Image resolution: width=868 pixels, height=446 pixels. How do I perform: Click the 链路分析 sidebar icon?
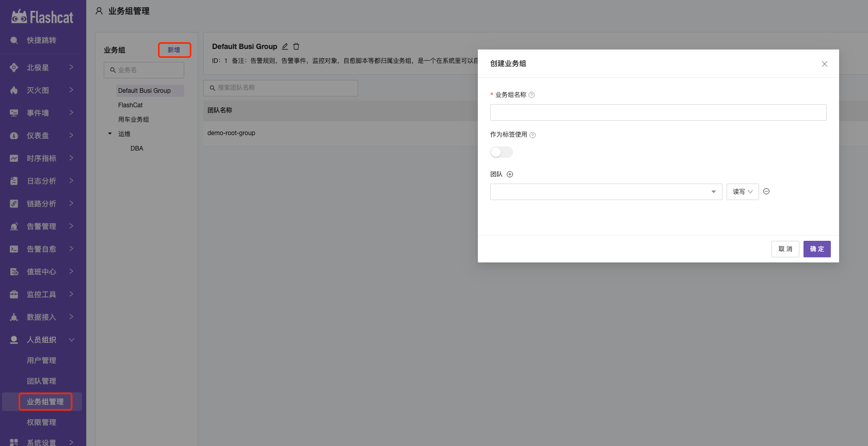(x=14, y=204)
